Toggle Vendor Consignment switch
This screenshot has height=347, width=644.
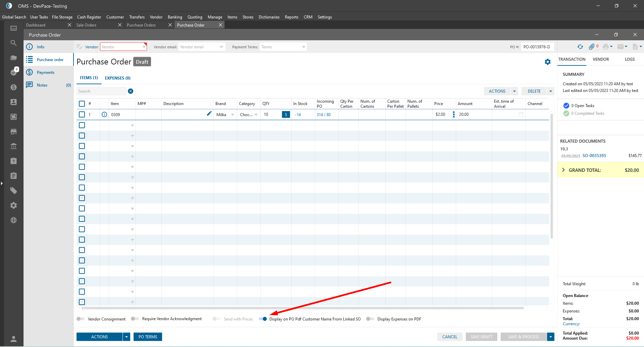coord(81,319)
